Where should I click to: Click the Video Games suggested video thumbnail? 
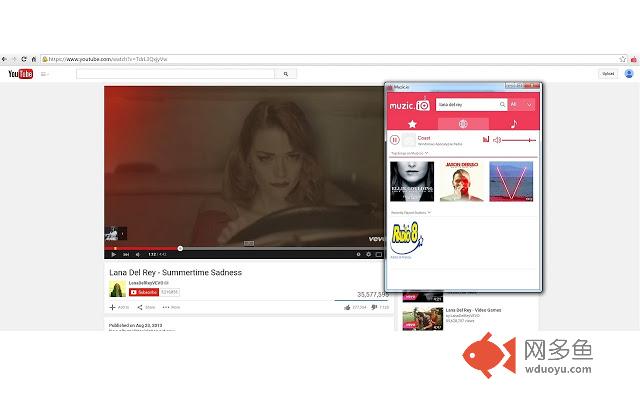(422, 319)
